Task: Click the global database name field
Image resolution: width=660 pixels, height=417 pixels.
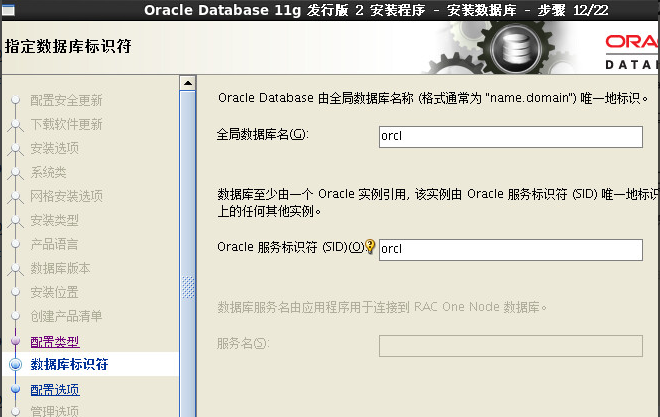Action: [x=511, y=137]
